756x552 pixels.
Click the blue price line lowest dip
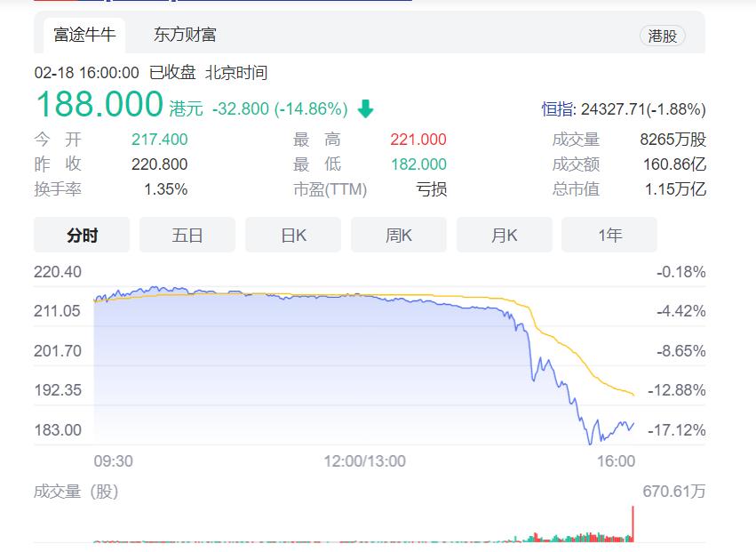[590, 442]
